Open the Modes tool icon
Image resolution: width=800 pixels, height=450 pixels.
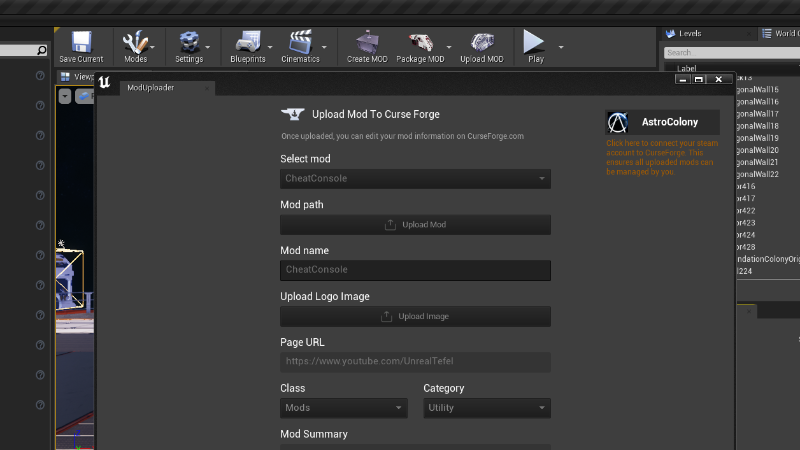click(x=135, y=42)
